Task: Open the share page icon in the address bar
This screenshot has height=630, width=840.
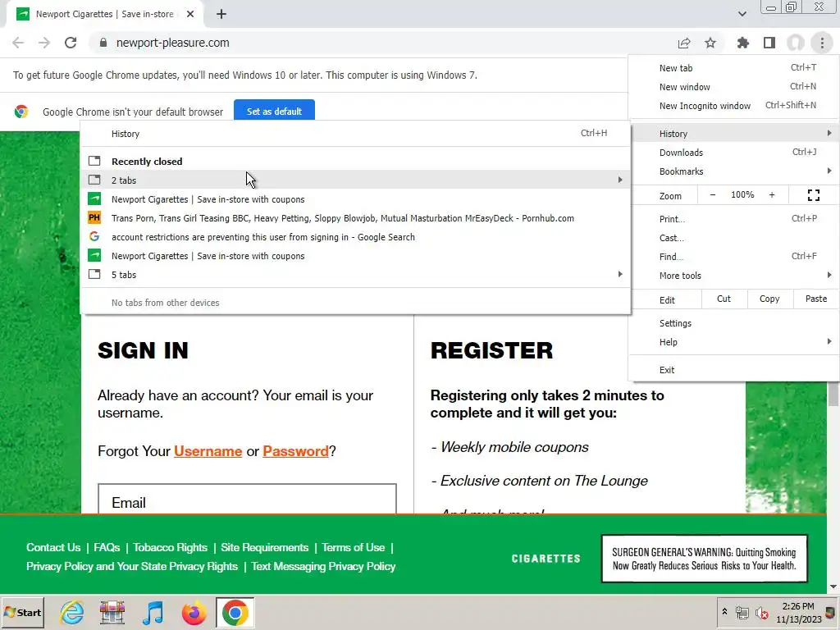Action: click(684, 43)
